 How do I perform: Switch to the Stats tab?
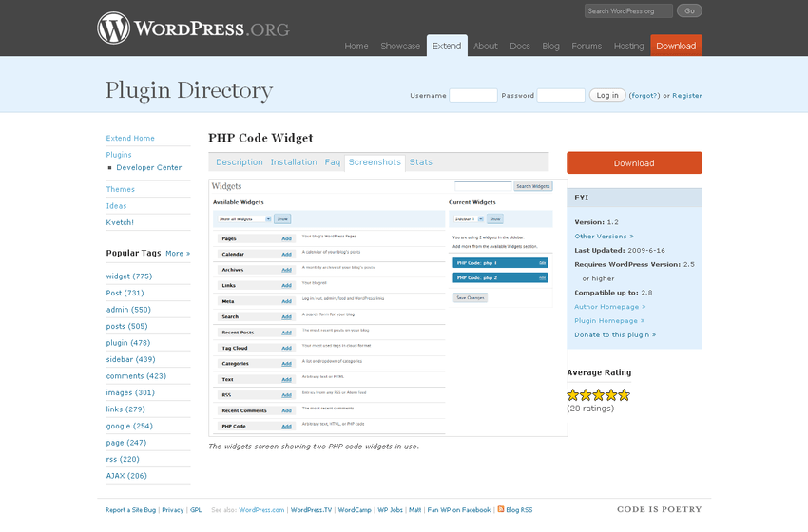[x=420, y=162]
